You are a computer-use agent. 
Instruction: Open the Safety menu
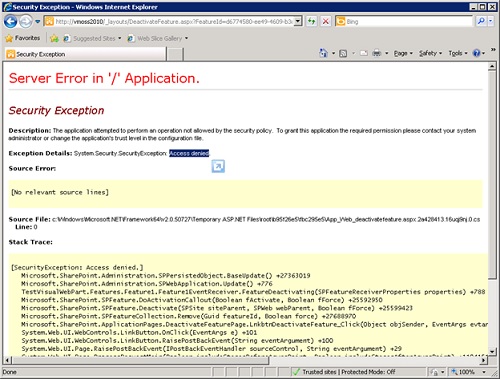pyautogui.click(x=430, y=53)
